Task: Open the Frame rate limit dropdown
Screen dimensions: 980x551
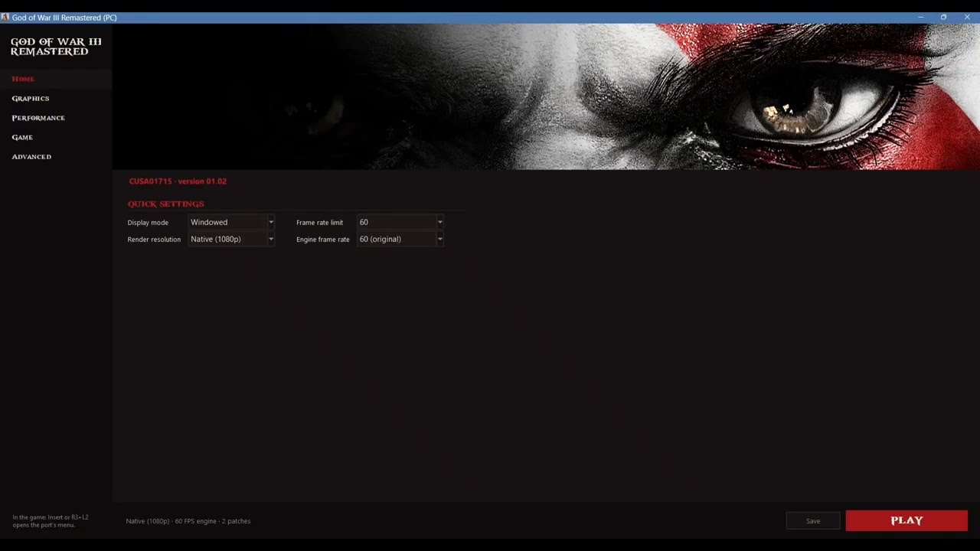Action: click(400, 223)
